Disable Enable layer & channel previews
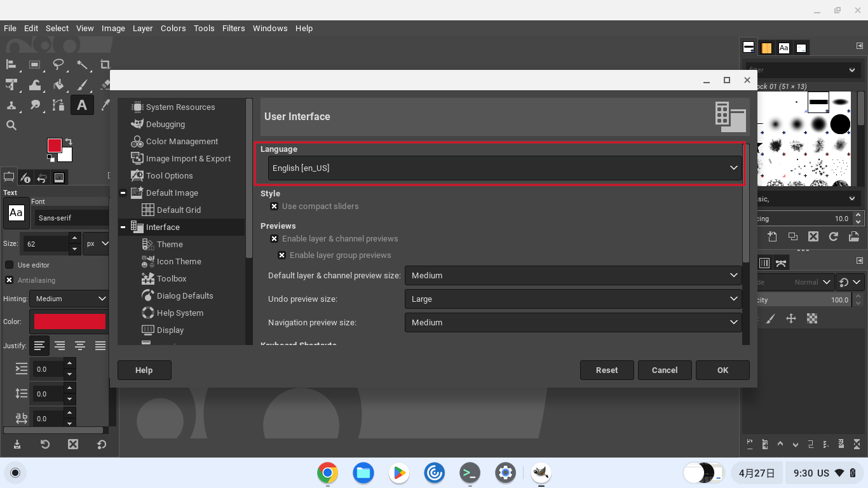868x488 pixels. (274, 239)
